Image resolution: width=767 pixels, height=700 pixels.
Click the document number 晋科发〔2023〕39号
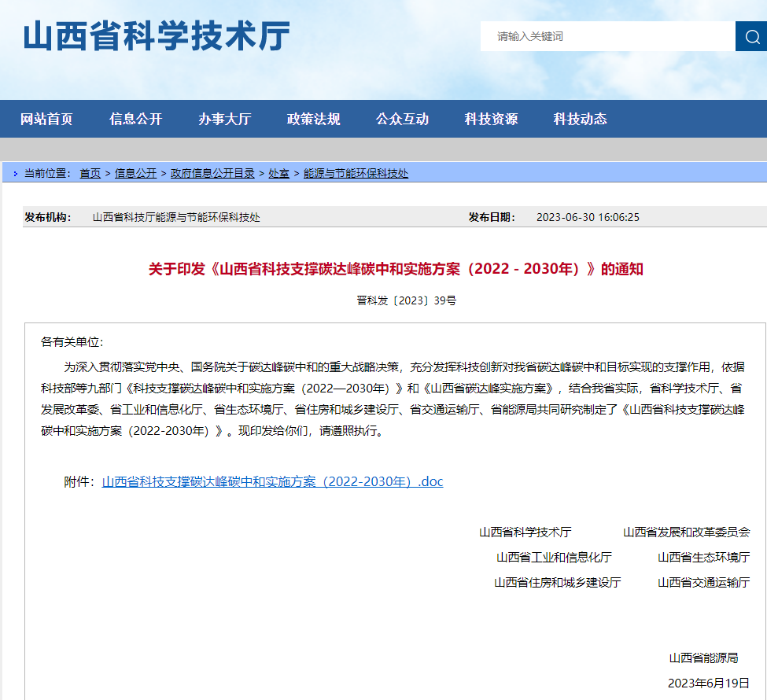click(406, 300)
